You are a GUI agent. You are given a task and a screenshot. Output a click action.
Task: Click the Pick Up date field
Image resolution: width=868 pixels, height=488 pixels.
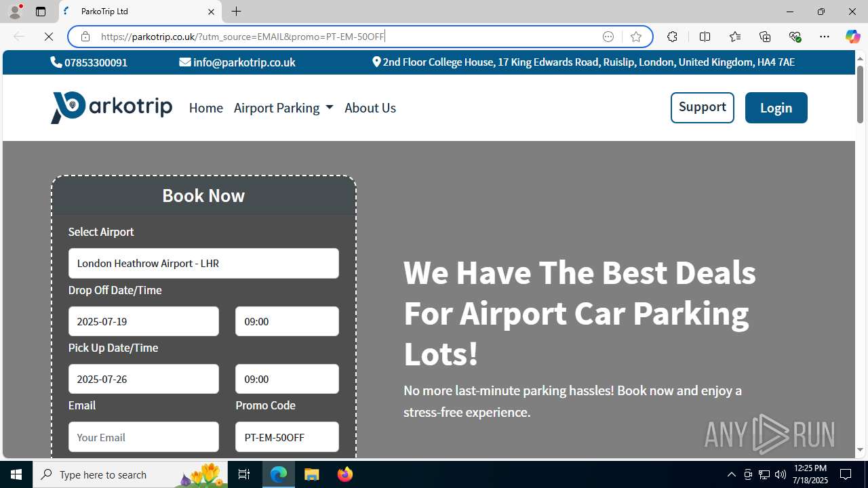(x=144, y=379)
